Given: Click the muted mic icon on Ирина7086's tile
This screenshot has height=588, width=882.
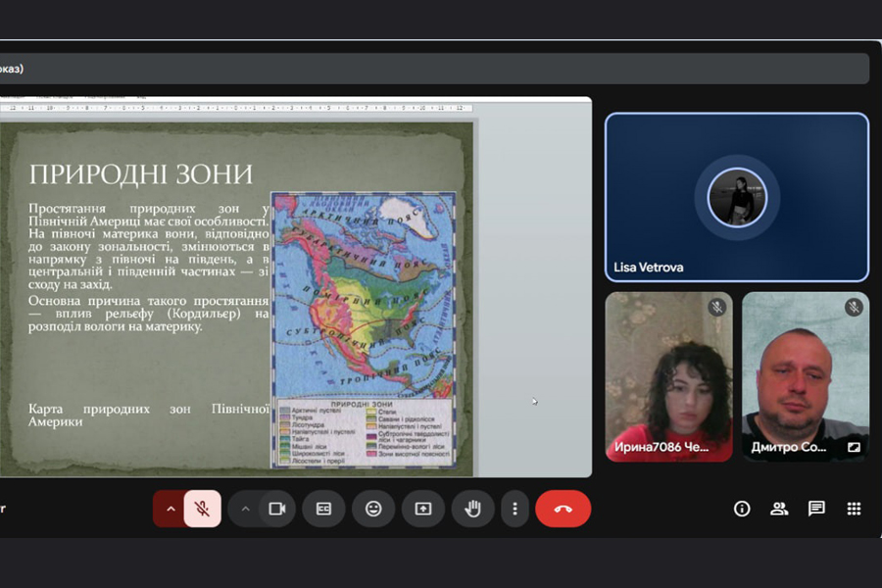Looking at the screenshot, I should pyautogui.click(x=717, y=307).
